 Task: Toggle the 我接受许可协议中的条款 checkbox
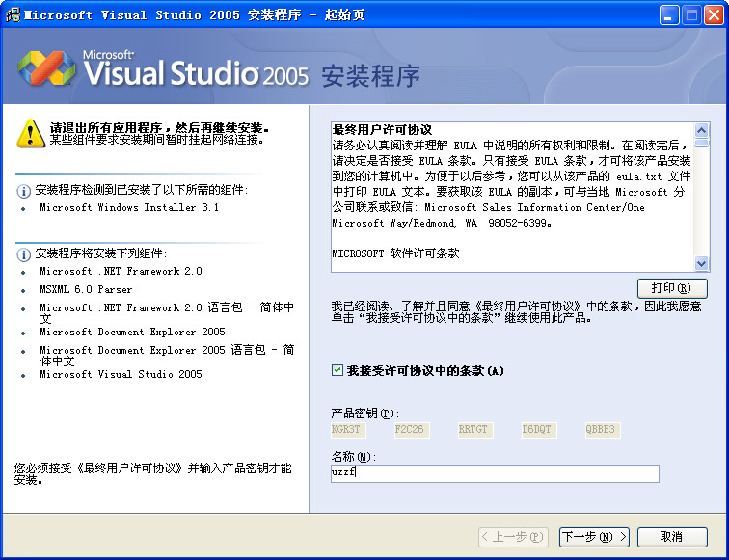click(x=337, y=370)
